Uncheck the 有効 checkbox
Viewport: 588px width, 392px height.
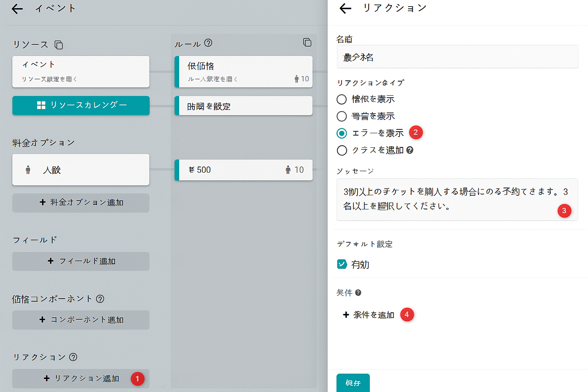pos(342,264)
